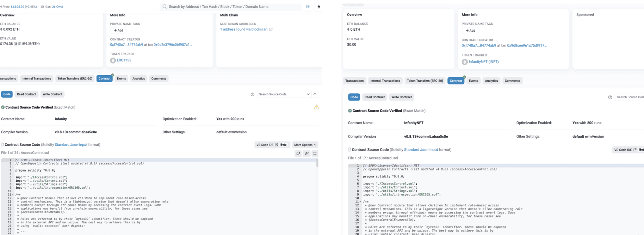Toggle the light/dark theme sun icon
The height and width of the screenshot is (235, 644).
[x=308, y=7]
